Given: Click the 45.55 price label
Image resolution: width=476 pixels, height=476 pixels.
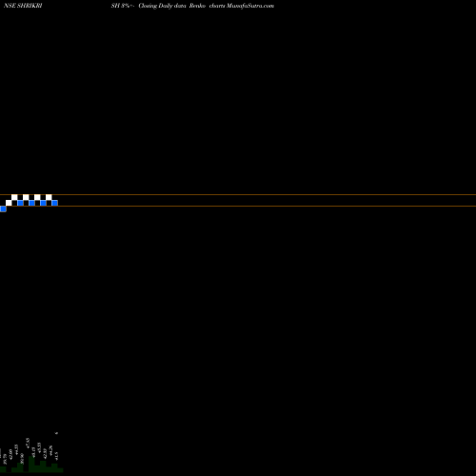Looking at the screenshot, I should pos(39,447).
